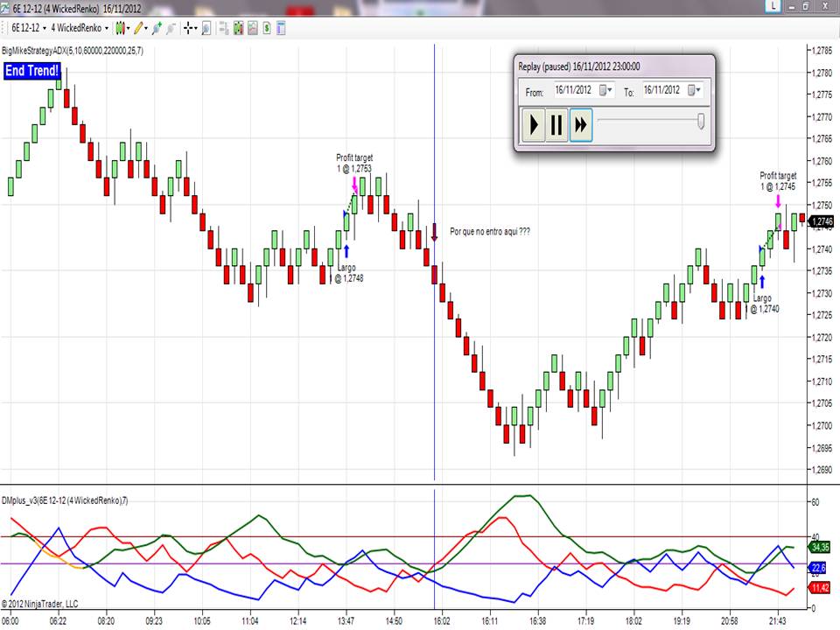The height and width of the screenshot is (630, 840).
Task: Click the Largo @ 1,2748 entry label
Action: [348, 273]
